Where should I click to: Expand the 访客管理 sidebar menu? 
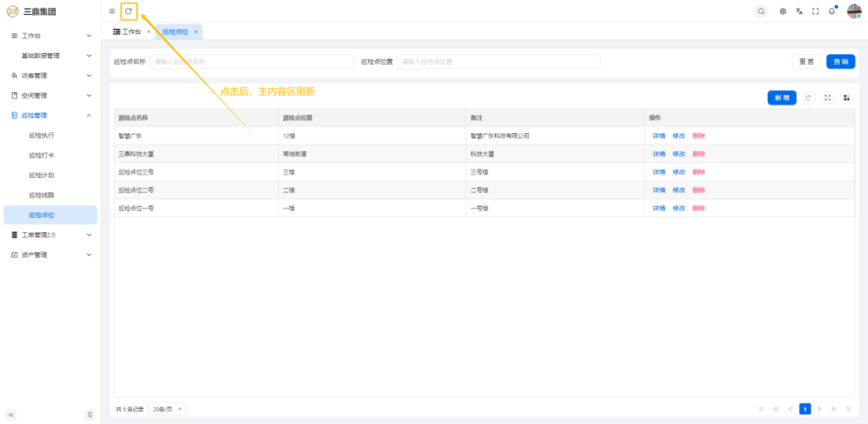coord(50,76)
